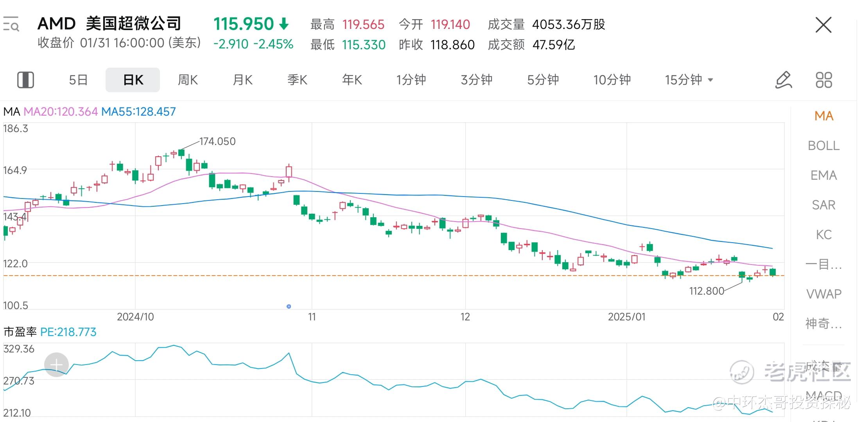Click the PE:218.773 indicator label
Viewport: 868px width, 422px height.
(68, 332)
